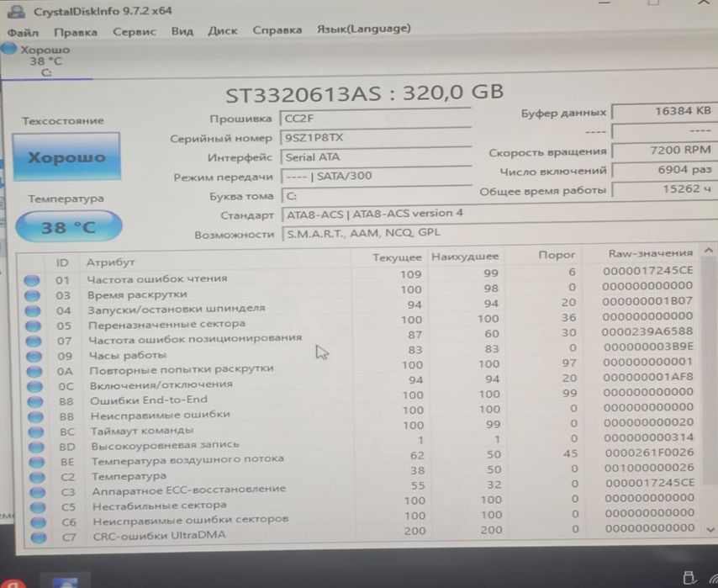Viewport: 718px width, 588px height.
Task: Click the Интерфейс field Serial ATA
Action: (376, 156)
